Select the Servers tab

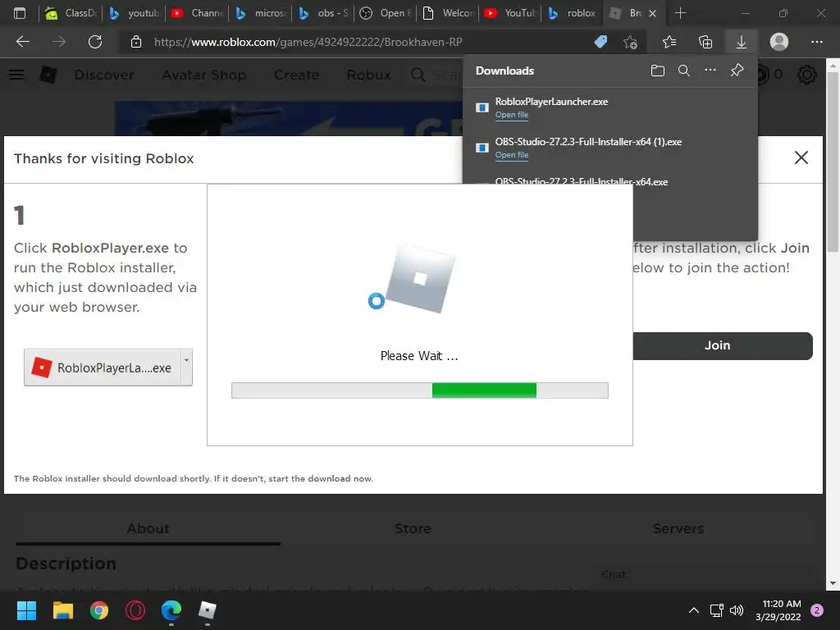[x=678, y=528]
